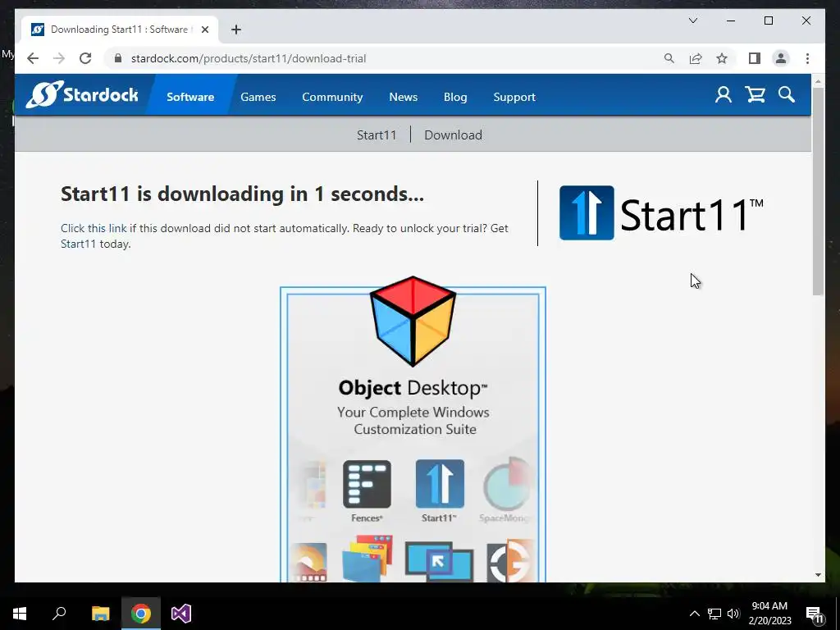Screen dimensions: 840x630
Task: Click the site search magnifier in the Stardock header
Action: 787,95
